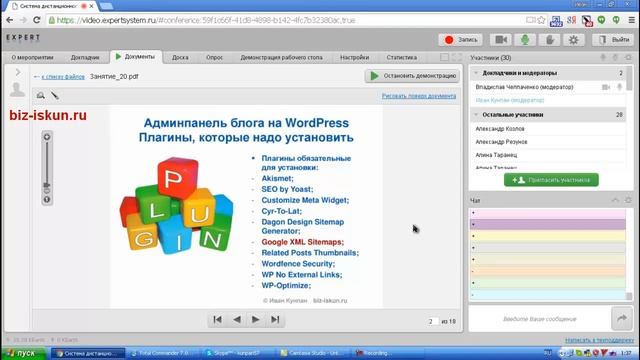This screenshot has width=640, height=360.
Task: Click the participants list scrollbar
Action: point(629,78)
